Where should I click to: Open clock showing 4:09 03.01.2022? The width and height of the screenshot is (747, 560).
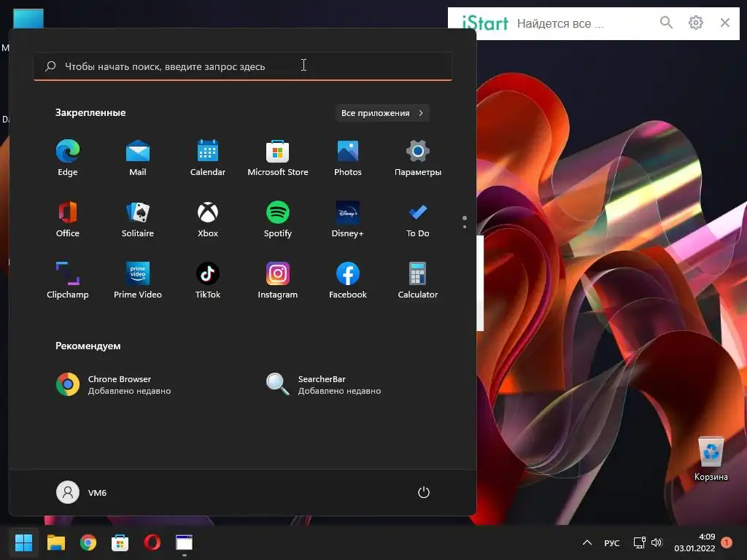pyautogui.click(x=694, y=542)
